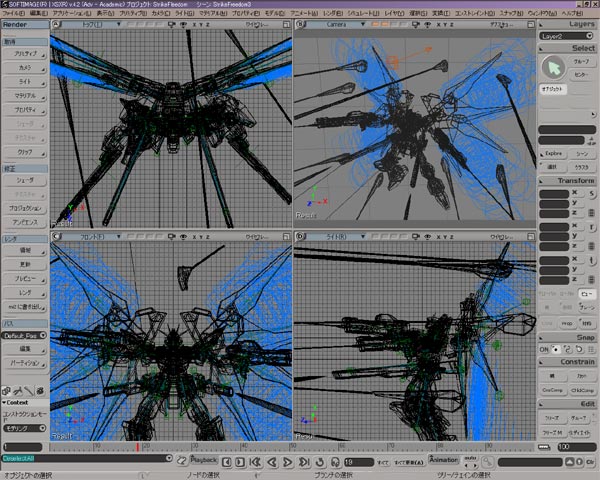The height and width of the screenshot is (480, 600).
Task: Open the Layer2 layer dropdown
Action: 566,36
